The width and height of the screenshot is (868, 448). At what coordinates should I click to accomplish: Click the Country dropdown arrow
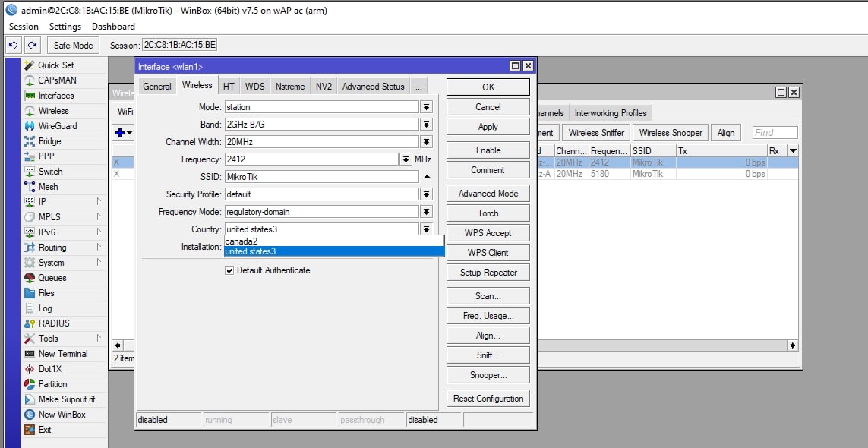coord(426,229)
